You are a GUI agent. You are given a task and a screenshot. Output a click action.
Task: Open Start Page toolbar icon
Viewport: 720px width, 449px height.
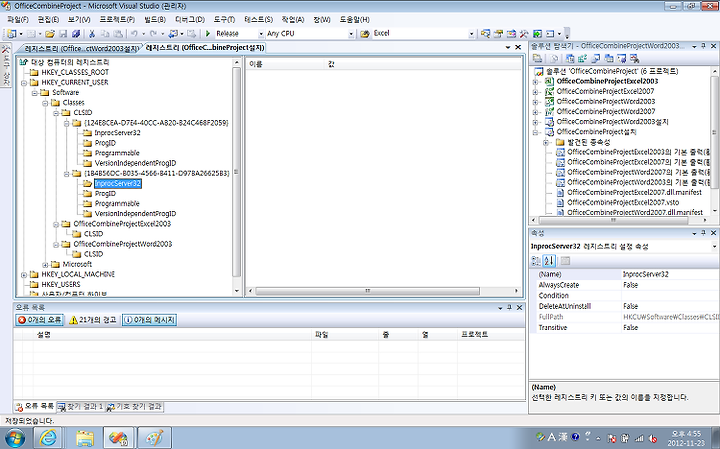click(537, 34)
